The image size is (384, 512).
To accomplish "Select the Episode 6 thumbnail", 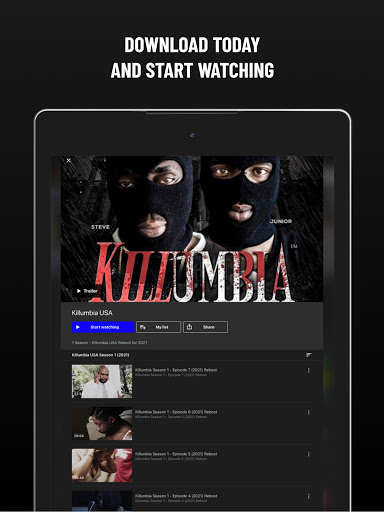I will click(x=102, y=423).
